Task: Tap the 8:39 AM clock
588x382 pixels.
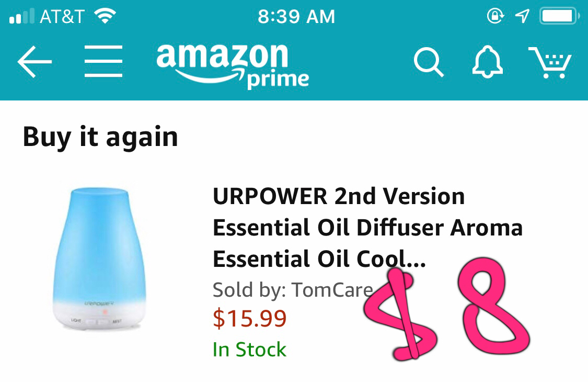Action: (296, 17)
